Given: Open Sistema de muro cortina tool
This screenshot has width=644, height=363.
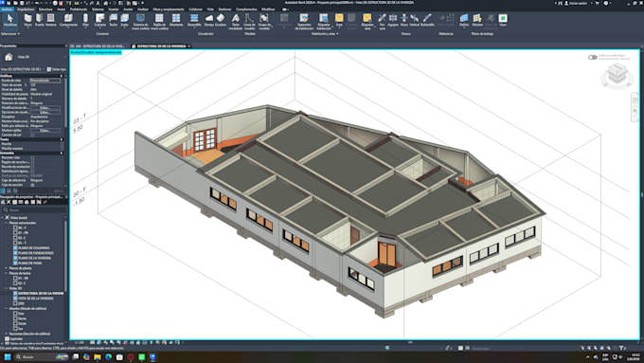Looking at the screenshot, I should click(140, 22).
